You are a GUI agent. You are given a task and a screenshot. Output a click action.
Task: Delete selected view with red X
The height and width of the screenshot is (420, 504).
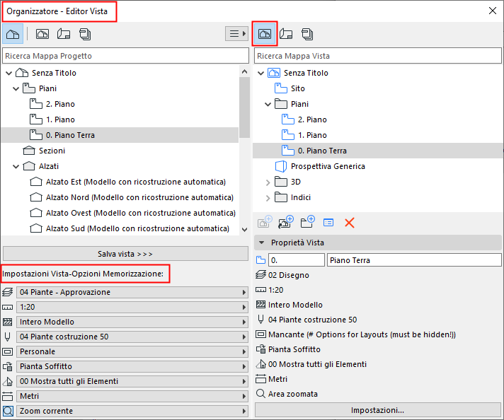click(350, 223)
